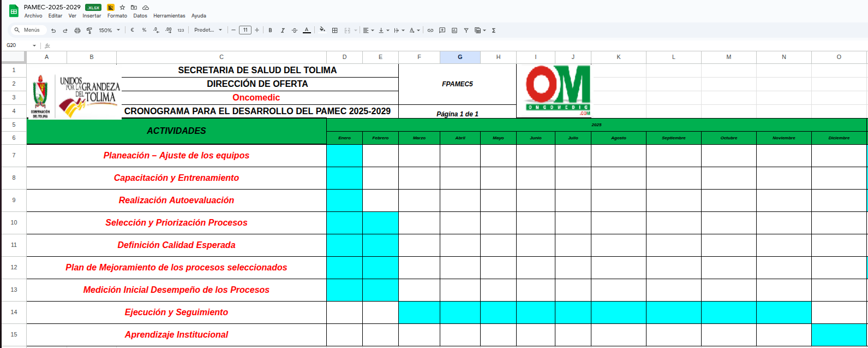The height and width of the screenshot is (348, 868).
Task: Open the Herramientas menu
Action: point(169,16)
